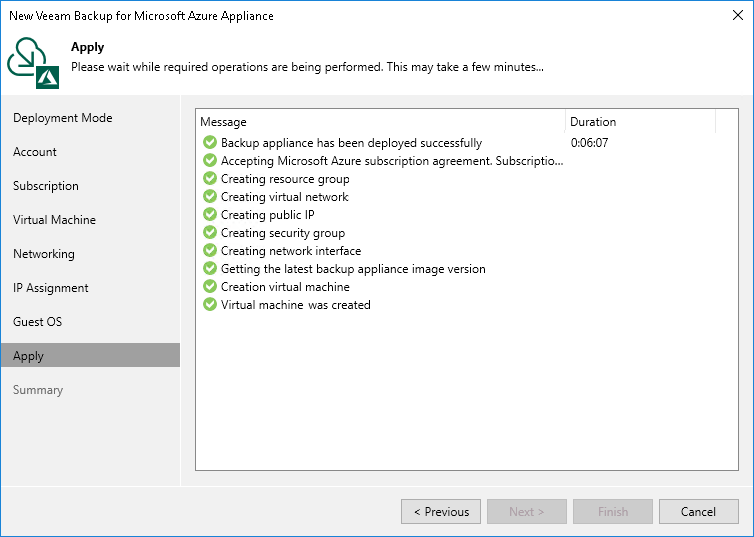This screenshot has height=537, width=754.
Task: Click the green check next to 'Creating virtual network'
Action: pyautogui.click(x=210, y=197)
